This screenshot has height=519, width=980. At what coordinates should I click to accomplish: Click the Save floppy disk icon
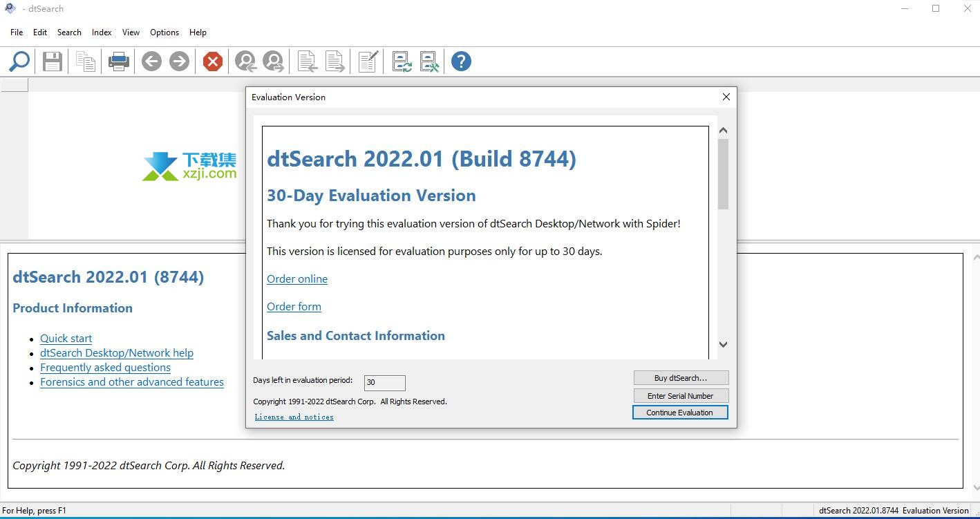(53, 62)
